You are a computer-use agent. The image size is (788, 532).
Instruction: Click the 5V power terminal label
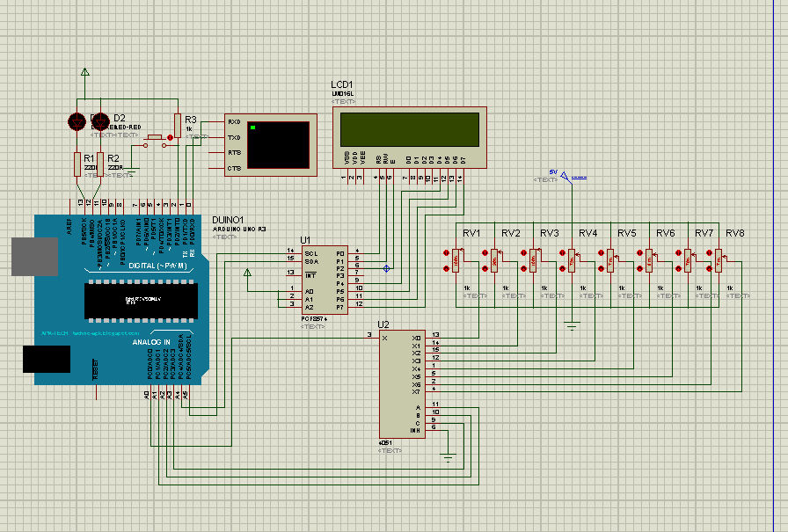(553, 173)
